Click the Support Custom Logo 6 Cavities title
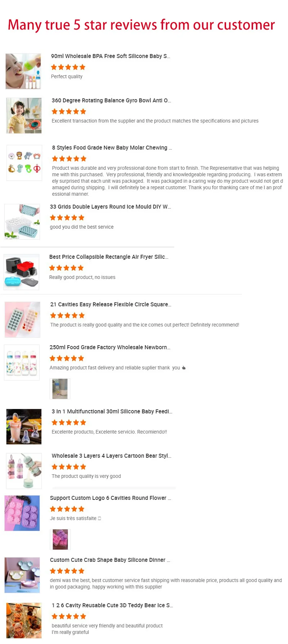Screen dimensions: 288x644 pyautogui.click(x=111, y=498)
